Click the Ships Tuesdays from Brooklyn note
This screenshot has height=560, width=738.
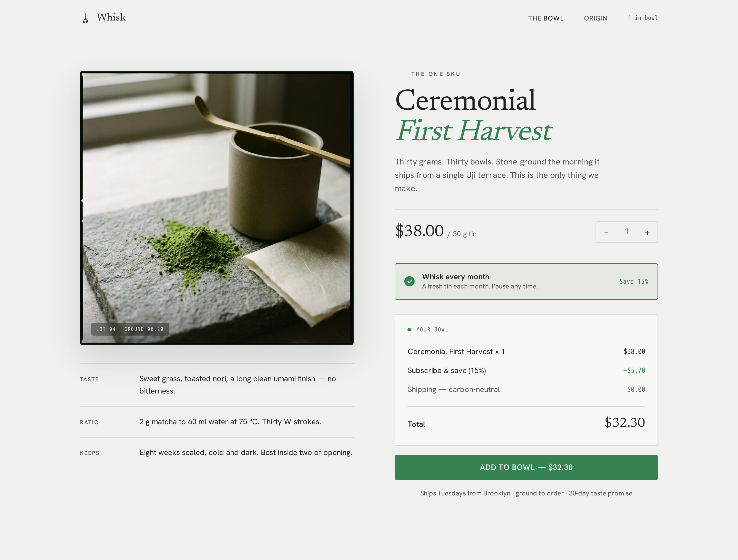tap(526, 493)
